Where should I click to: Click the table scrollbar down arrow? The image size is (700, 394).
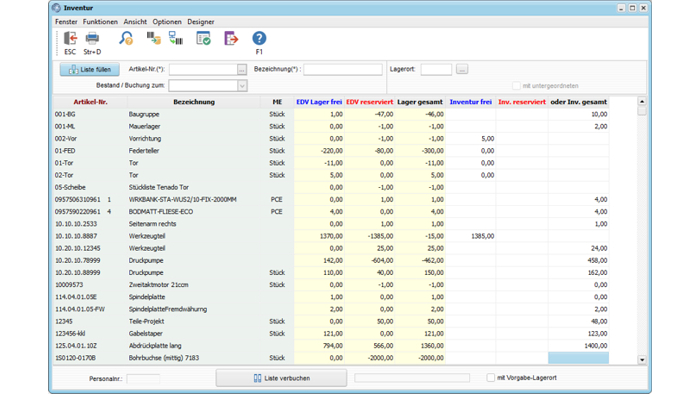(x=642, y=360)
